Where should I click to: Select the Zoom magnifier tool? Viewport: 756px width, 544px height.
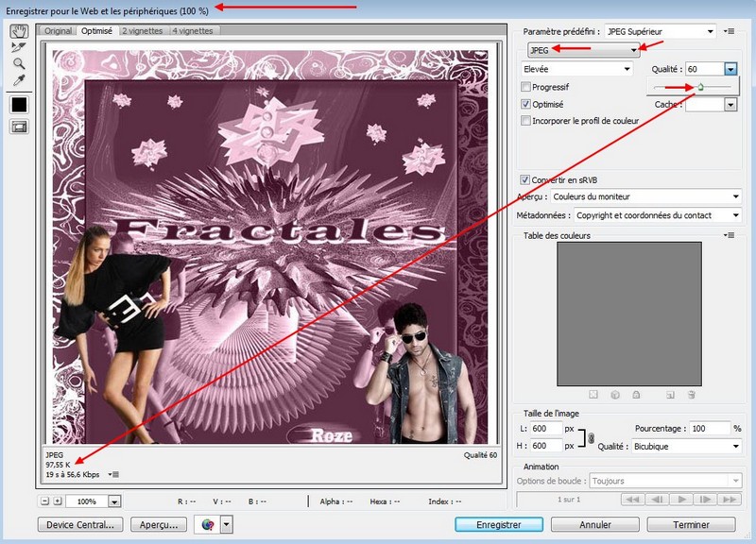click(x=19, y=63)
